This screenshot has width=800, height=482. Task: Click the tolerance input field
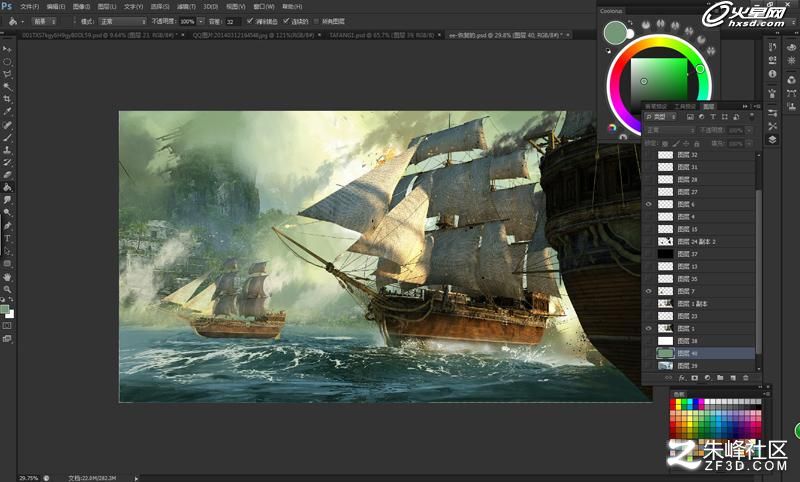point(233,21)
